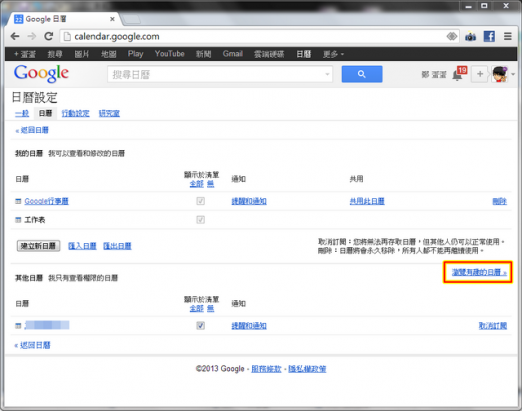Open YouTube from the top black bar

pyautogui.click(x=169, y=54)
